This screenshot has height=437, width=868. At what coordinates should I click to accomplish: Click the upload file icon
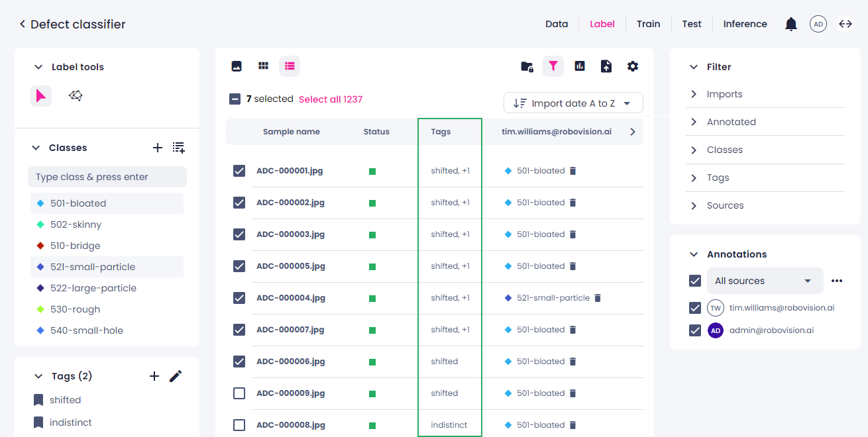[x=606, y=66]
